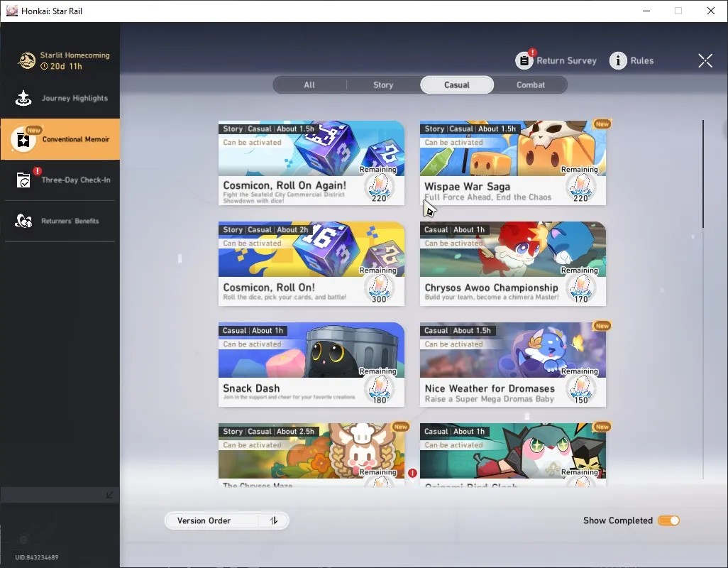Open Returners' Benefits sidebar icon
This screenshot has width=728, height=568.
(23, 221)
